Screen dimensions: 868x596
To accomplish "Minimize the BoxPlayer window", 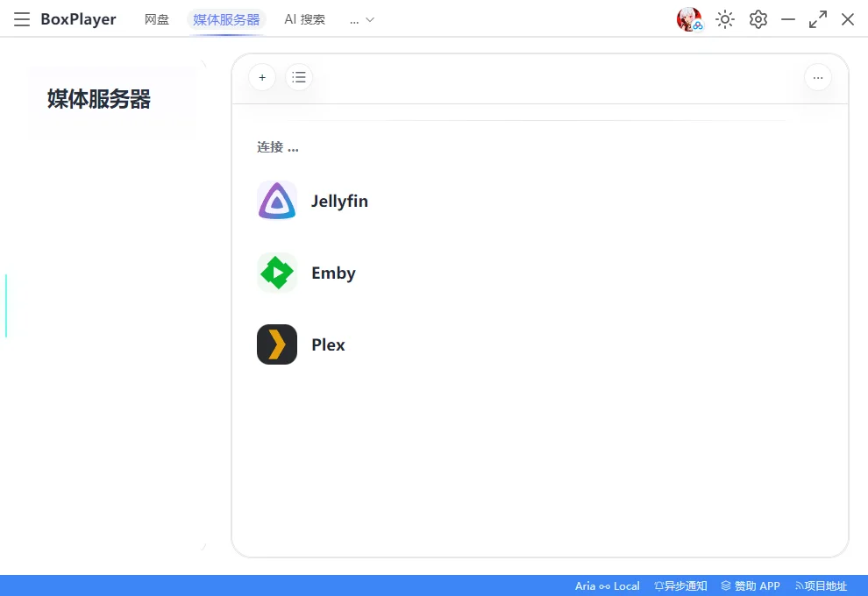I will (x=787, y=19).
